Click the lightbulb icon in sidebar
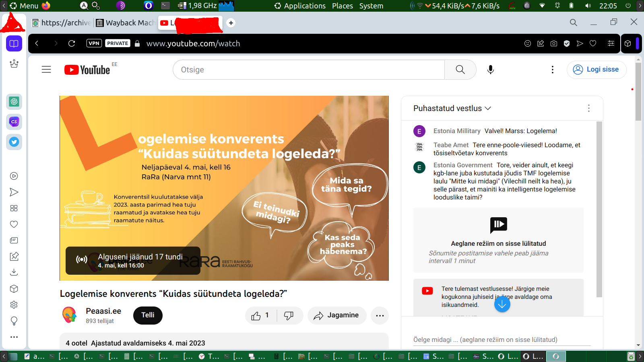This screenshot has width=644, height=362. (14, 321)
